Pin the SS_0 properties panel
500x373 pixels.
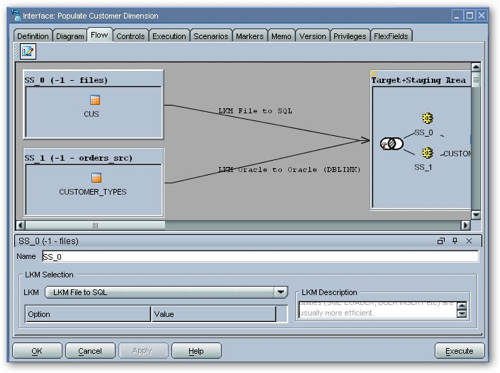pyautogui.click(x=455, y=241)
